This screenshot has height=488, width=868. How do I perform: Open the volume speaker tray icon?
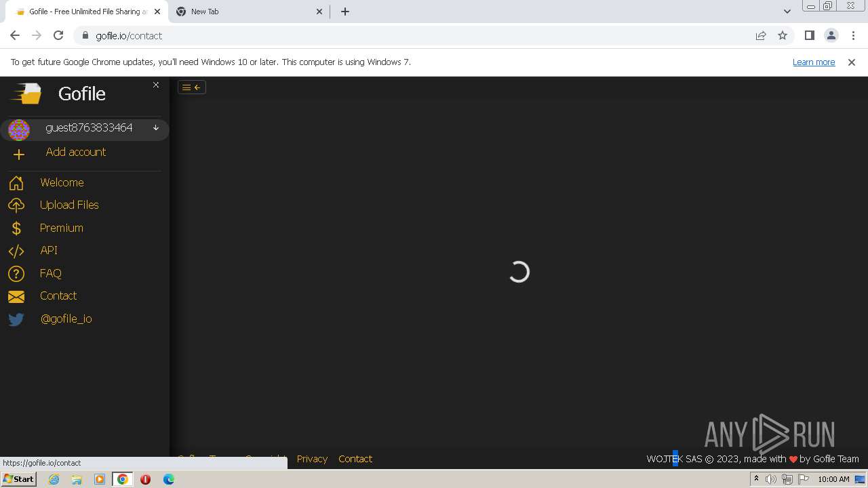[x=771, y=479]
